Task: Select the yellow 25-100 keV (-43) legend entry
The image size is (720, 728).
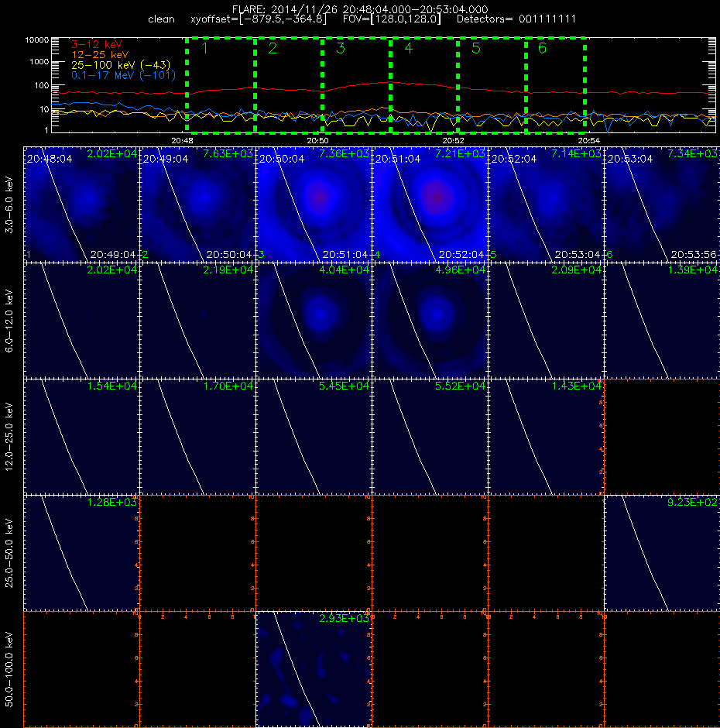Action: tap(121, 65)
